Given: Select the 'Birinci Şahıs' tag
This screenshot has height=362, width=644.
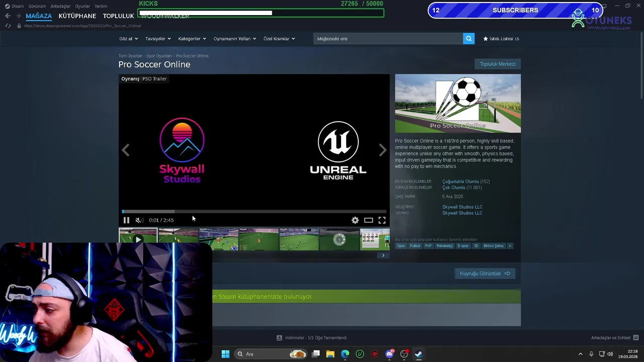Looking at the screenshot, I should (494, 246).
